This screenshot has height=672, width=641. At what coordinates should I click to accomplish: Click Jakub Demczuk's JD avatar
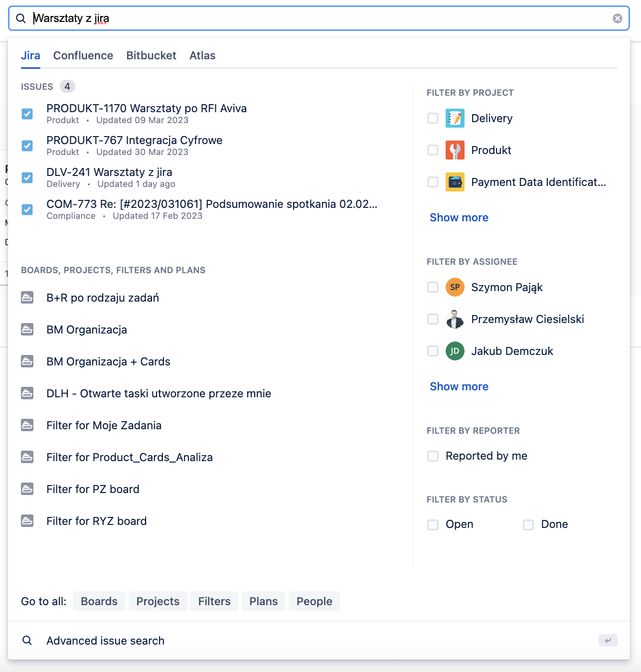tap(455, 351)
